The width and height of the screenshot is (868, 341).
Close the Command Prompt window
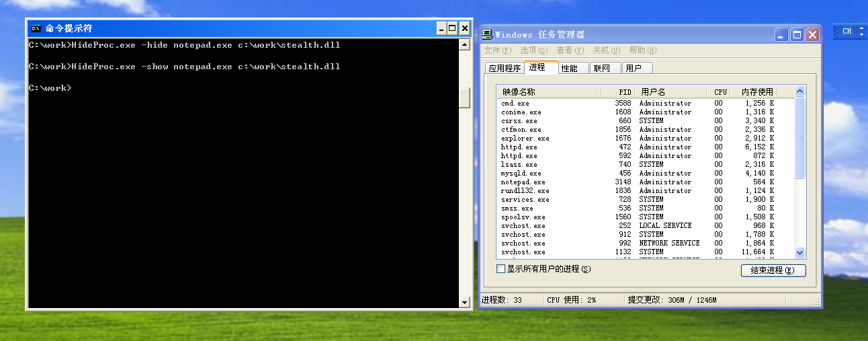point(464,28)
